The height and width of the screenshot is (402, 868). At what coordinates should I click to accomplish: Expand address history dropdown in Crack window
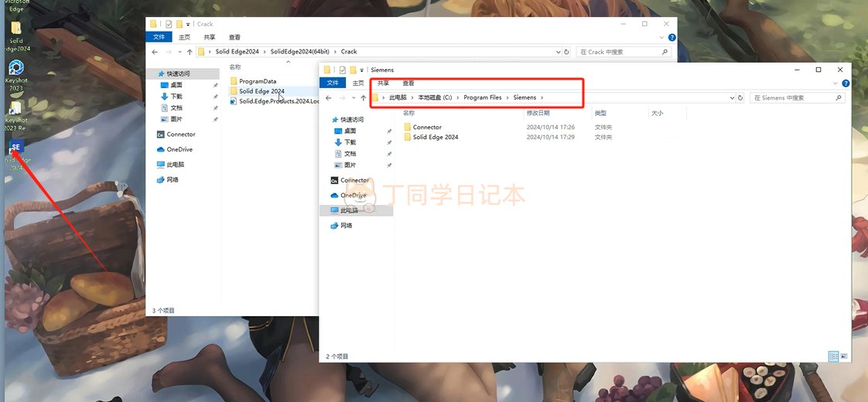(x=558, y=52)
